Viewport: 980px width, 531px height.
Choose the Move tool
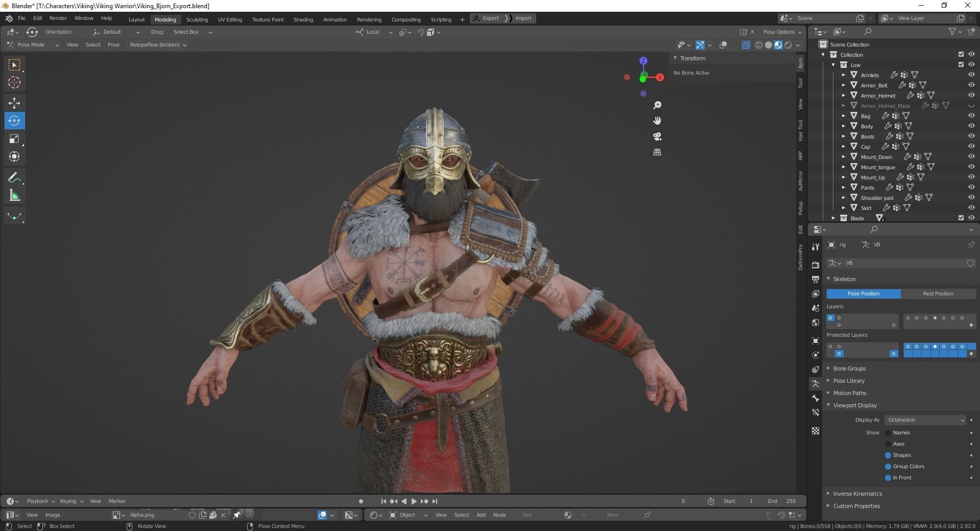point(14,103)
